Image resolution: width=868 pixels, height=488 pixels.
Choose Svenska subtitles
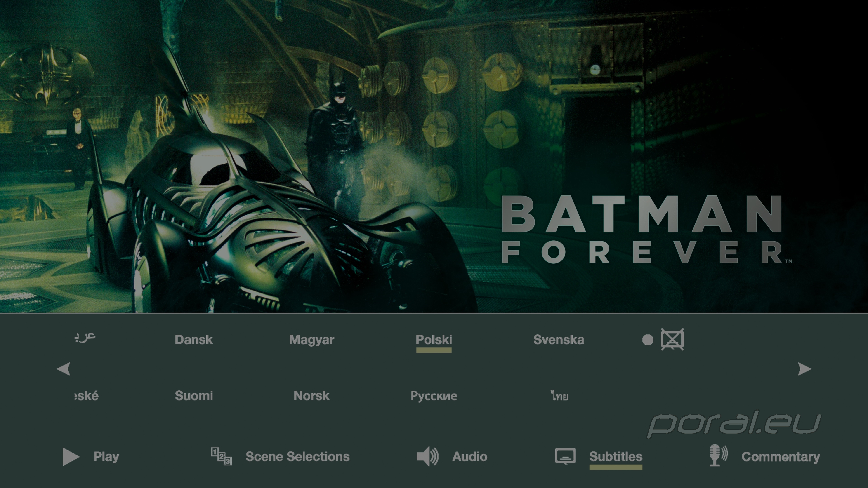[x=559, y=340]
